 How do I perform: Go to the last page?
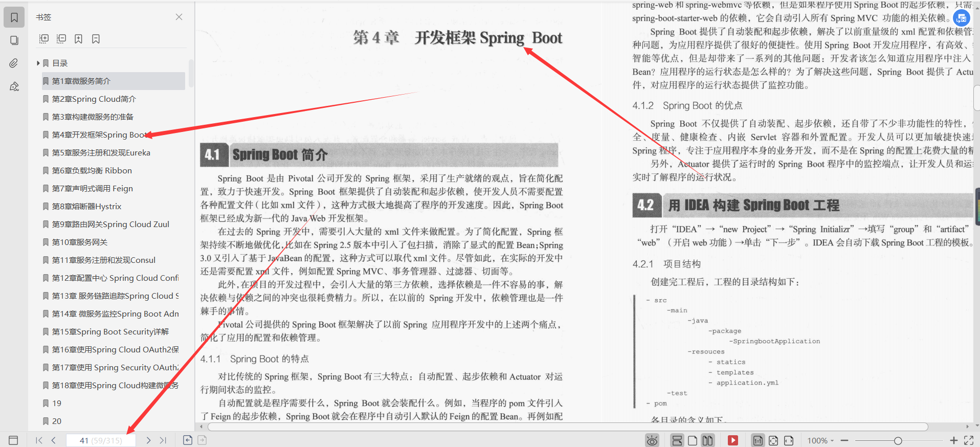(x=163, y=440)
